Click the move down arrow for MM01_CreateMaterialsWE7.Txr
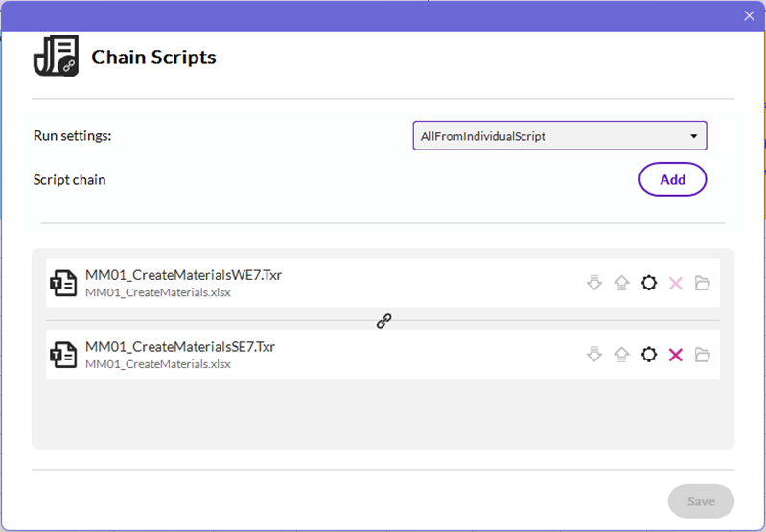Screen dimensions: 766x532 [594, 283]
